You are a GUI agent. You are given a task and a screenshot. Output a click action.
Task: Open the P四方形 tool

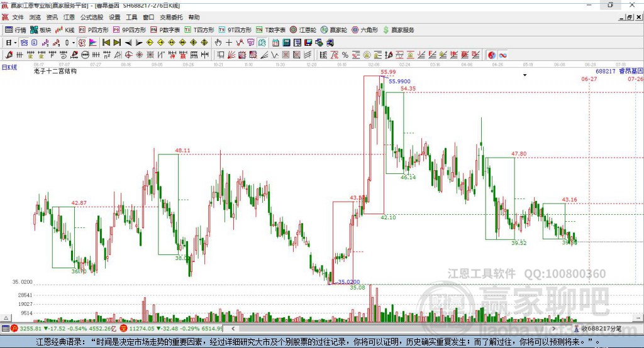pos(93,30)
